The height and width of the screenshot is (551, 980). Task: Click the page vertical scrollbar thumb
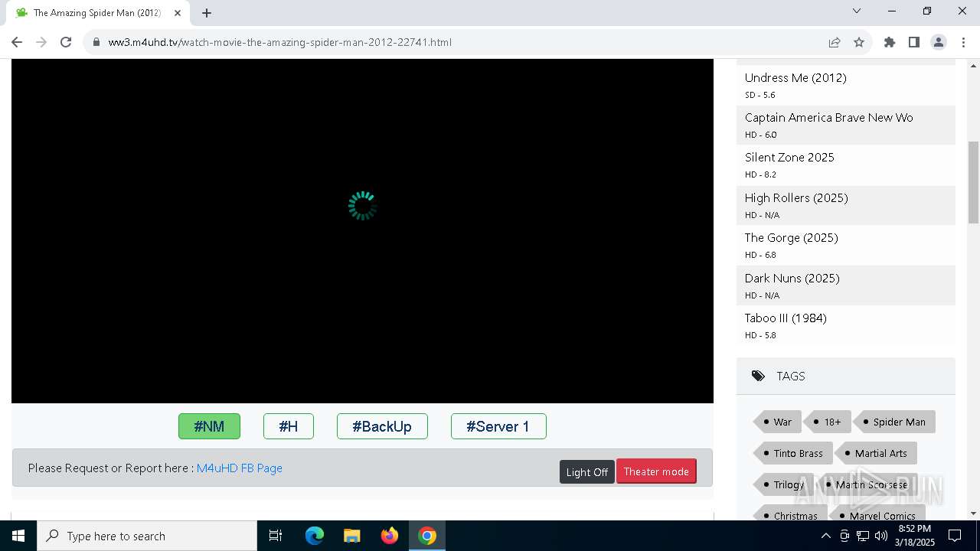click(x=973, y=182)
